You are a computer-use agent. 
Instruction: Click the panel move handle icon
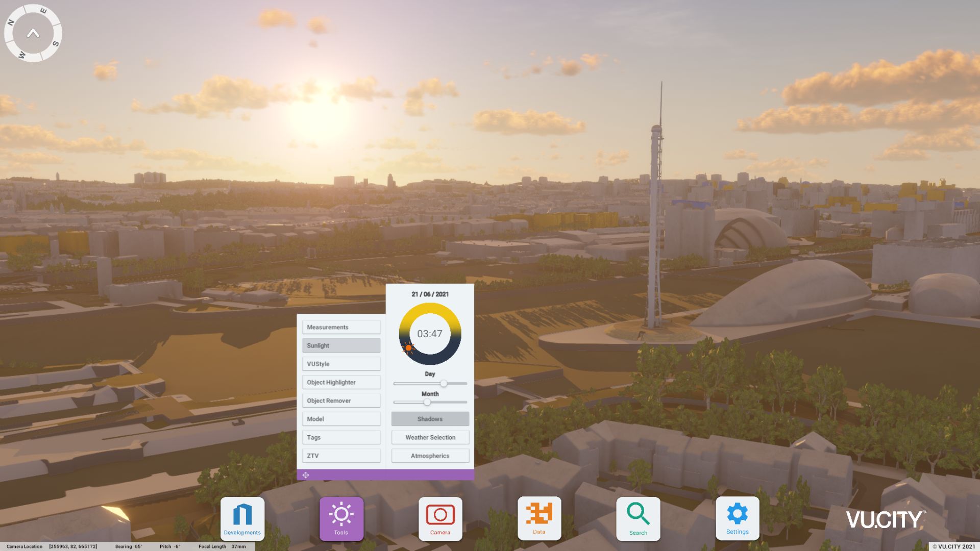tap(306, 475)
